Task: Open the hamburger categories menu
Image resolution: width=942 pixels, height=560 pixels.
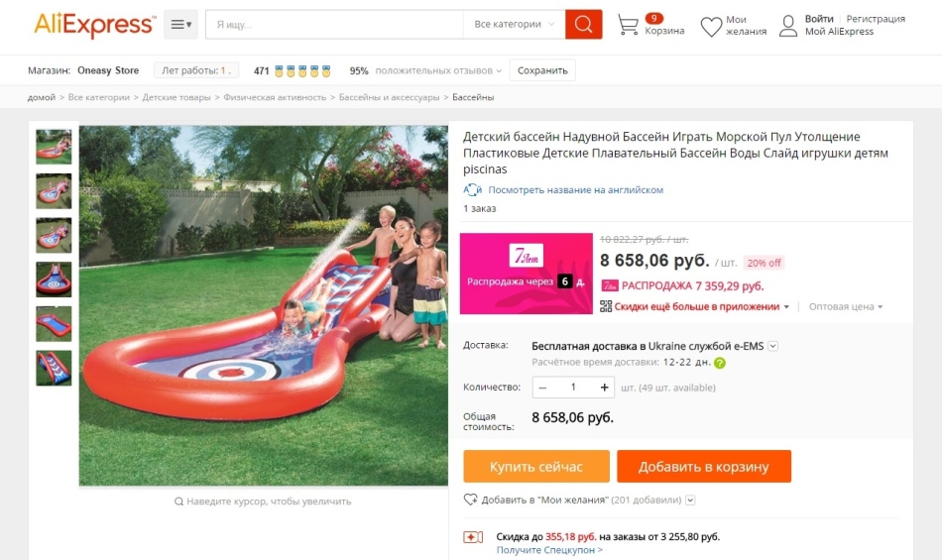Action: [x=180, y=25]
